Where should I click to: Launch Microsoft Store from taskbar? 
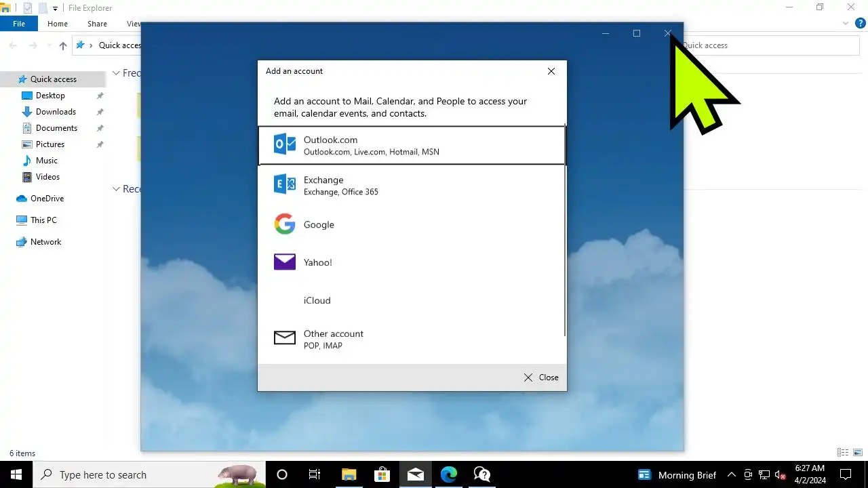[382, 474]
